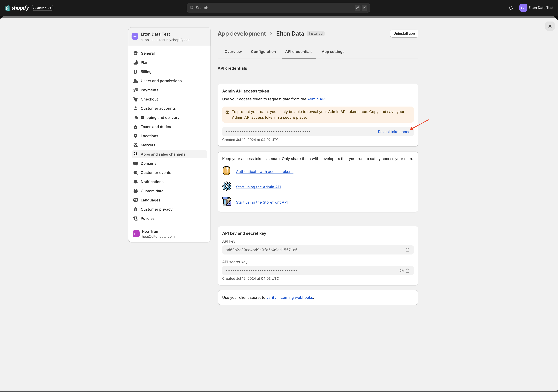Open the App settings tab
The image size is (558, 392).
pos(333,51)
